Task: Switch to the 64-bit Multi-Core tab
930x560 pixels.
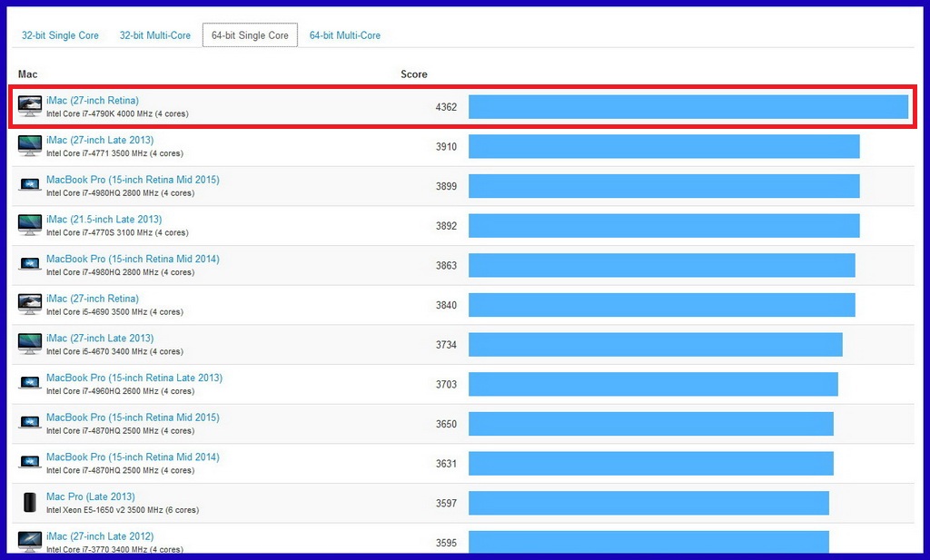Action: (x=344, y=35)
